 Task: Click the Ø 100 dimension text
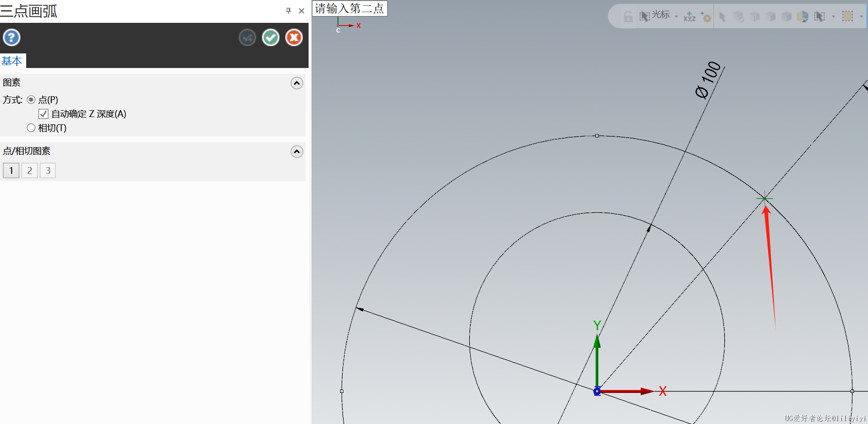708,80
